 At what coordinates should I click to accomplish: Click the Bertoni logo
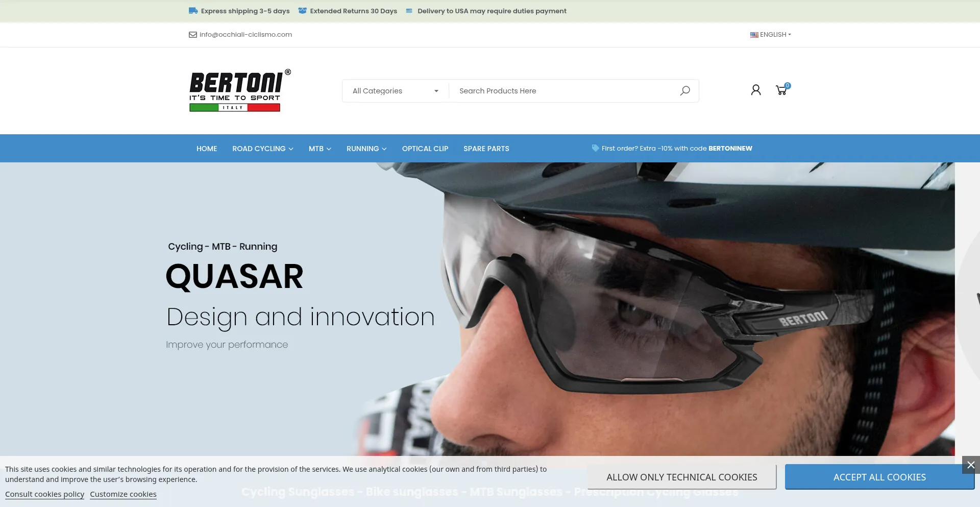pos(240,90)
